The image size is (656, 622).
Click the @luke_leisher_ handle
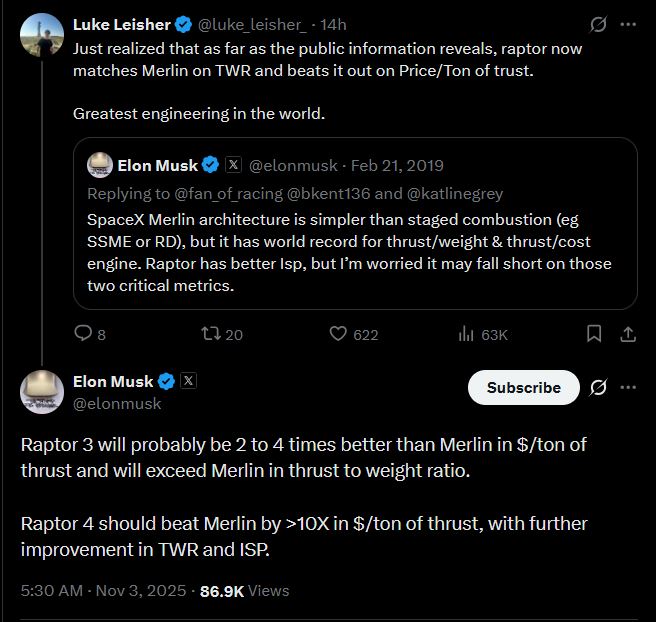pyautogui.click(x=257, y=24)
